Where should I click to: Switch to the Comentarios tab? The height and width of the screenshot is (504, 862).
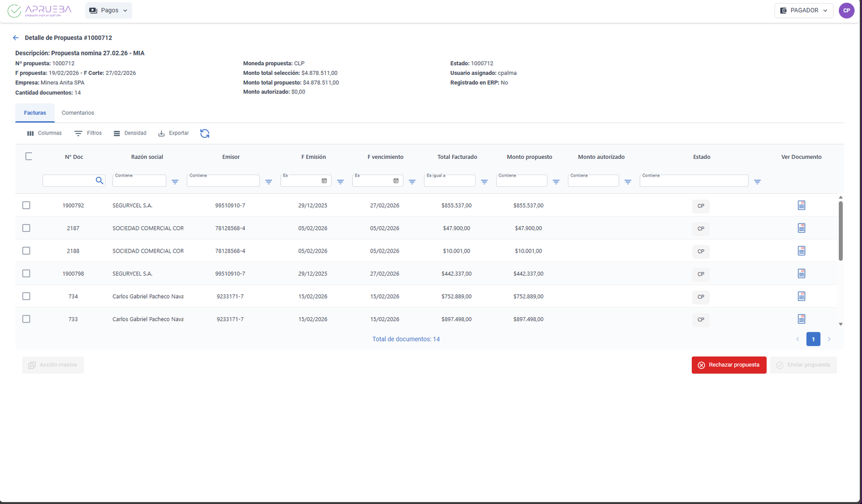pos(78,113)
